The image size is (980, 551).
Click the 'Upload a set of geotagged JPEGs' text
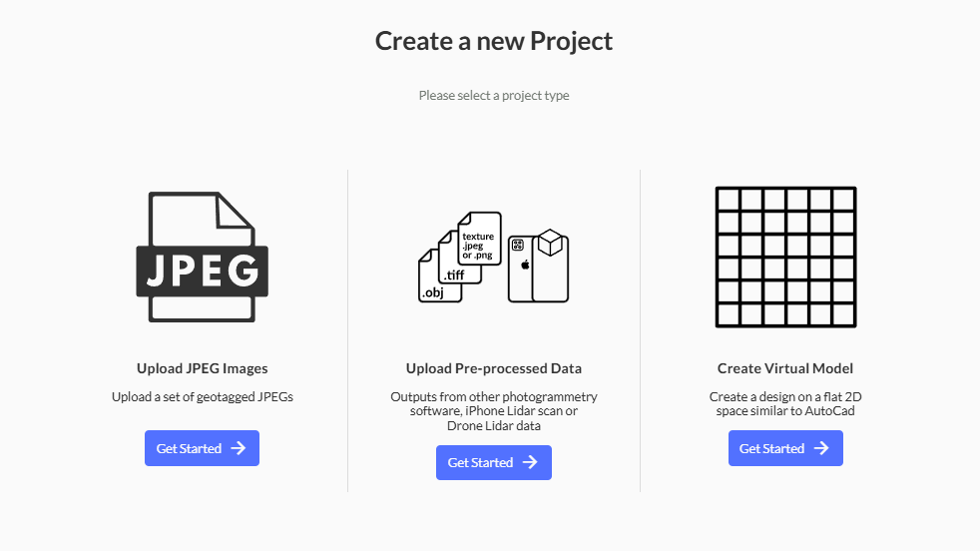(x=202, y=396)
